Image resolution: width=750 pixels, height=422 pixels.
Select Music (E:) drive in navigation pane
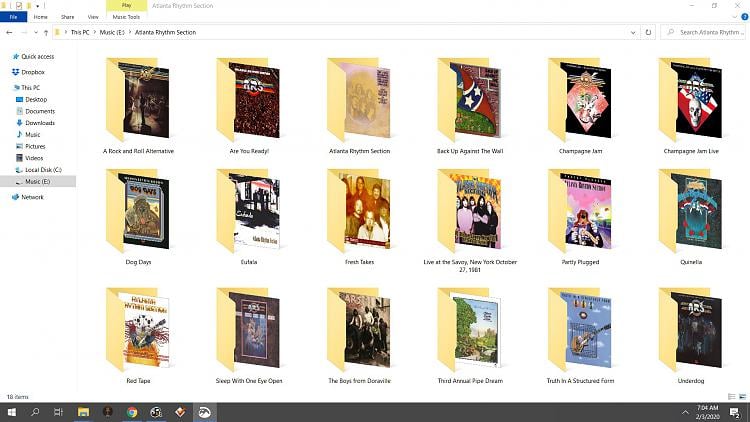pyautogui.click(x=37, y=181)
